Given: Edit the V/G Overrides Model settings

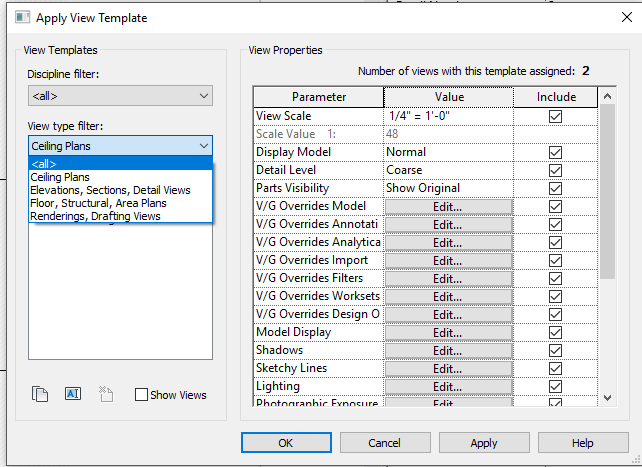Looking at the screenshot, I should 448,206.
